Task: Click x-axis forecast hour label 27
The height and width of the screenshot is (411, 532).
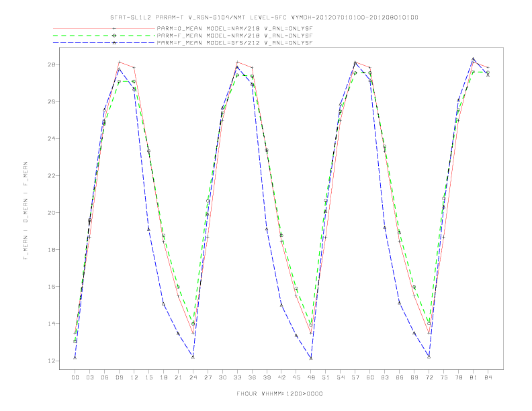Action: click(x=208, y=377)
